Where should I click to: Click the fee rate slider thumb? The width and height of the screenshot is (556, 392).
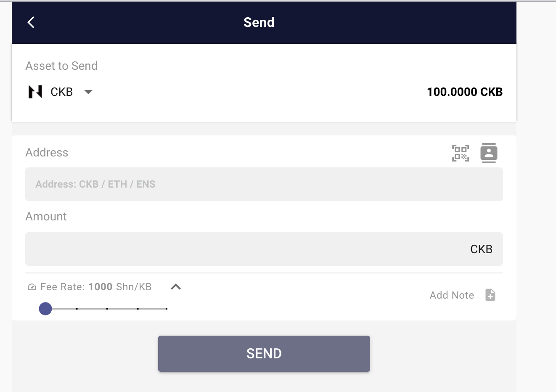(45, 309)
